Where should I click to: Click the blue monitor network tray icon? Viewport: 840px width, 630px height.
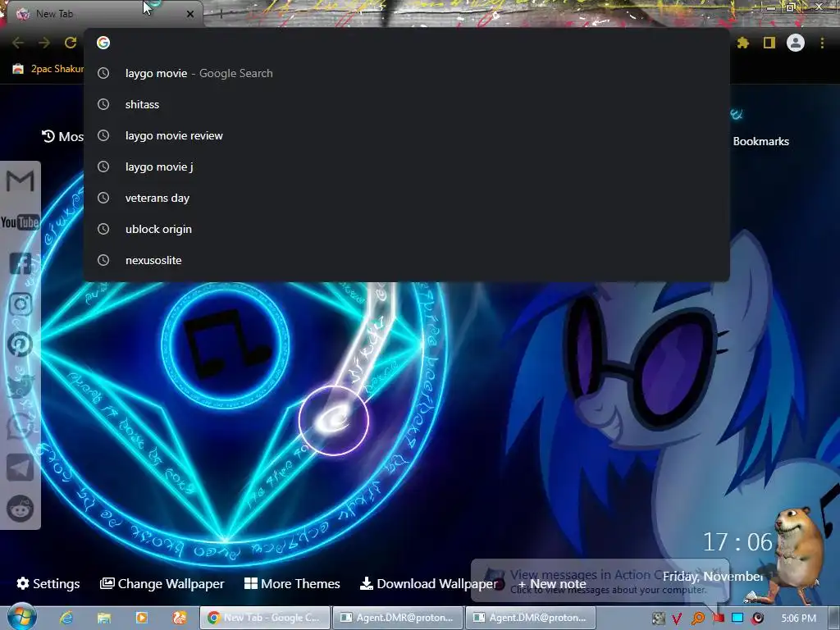pyautogui.click(x=737, y=619)
